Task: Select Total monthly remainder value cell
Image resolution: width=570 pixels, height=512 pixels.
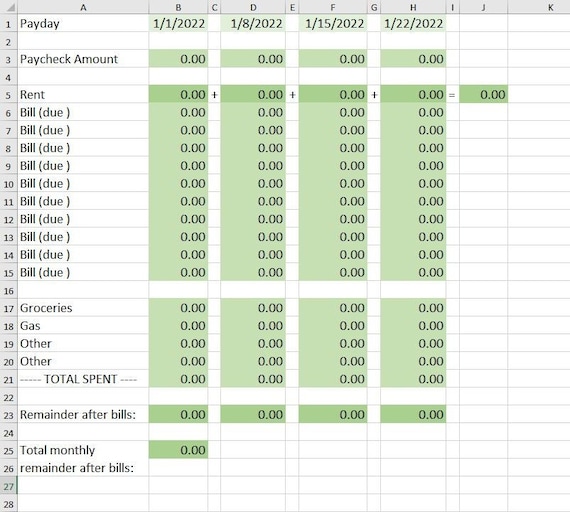Action: click(x=178, y=450)
